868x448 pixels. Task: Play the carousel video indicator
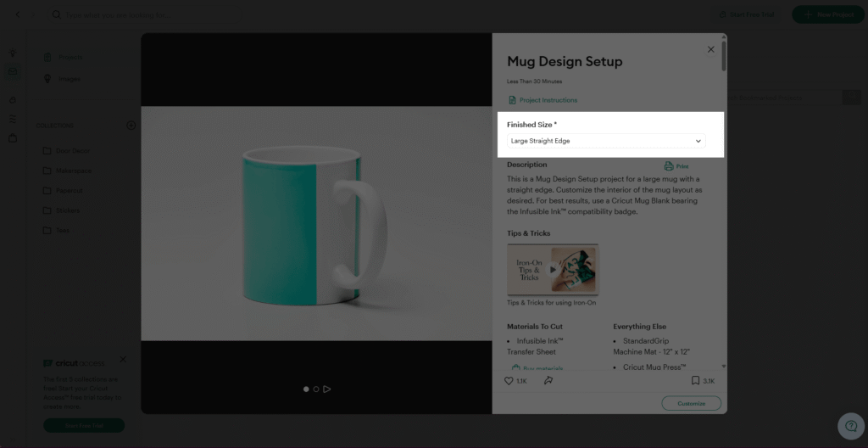(x=327, y=389)
